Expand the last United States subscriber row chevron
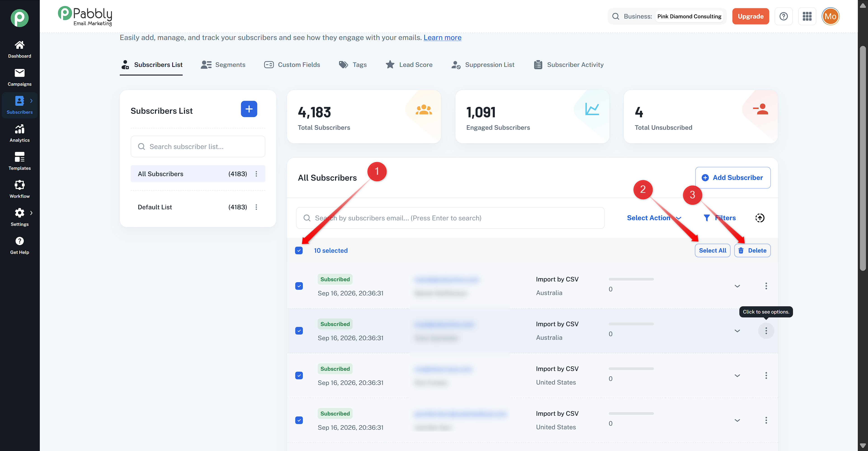The height and width of the screenshot is (451, 868). pos(737,420)
